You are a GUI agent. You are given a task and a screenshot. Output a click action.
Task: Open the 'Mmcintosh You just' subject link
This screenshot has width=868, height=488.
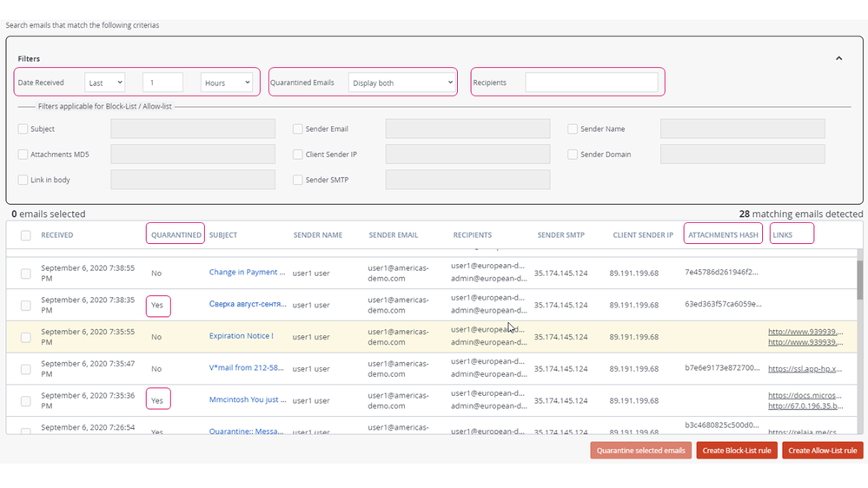[248, 399]
